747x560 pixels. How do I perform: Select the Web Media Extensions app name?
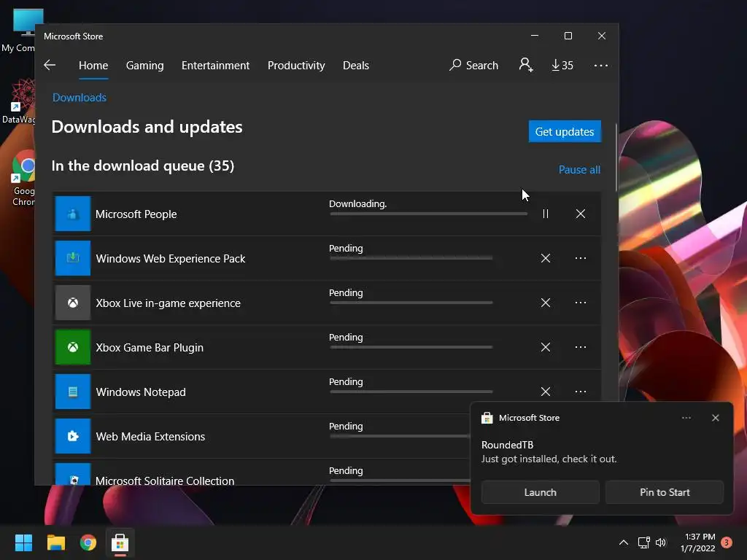tap(150, 437)
